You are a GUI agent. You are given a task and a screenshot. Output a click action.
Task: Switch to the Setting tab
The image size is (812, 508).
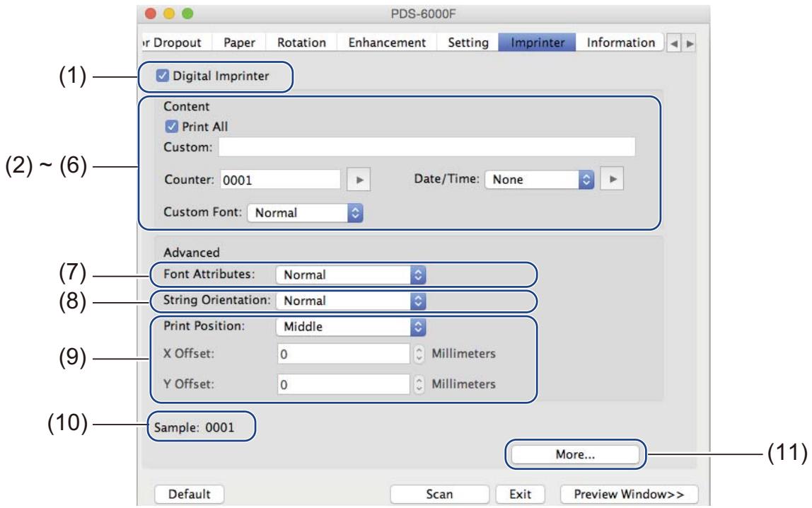pos(468,42)
